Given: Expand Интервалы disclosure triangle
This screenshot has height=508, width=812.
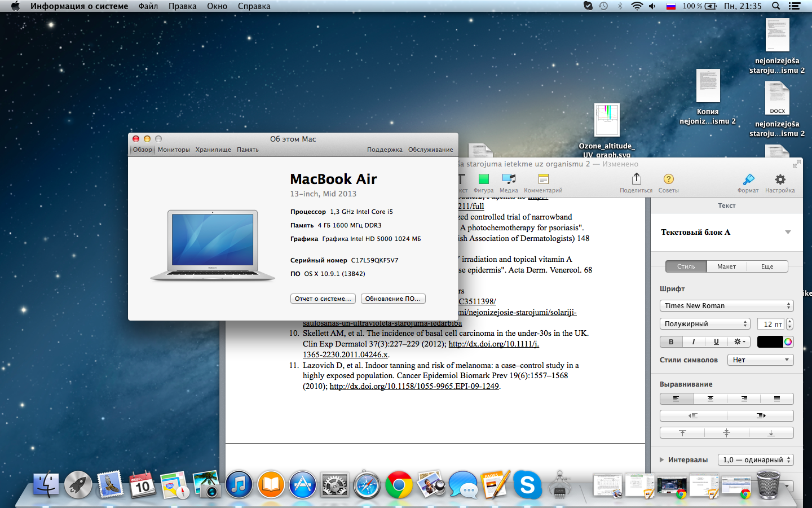Looking at the screenshot, I should (662, 459).
